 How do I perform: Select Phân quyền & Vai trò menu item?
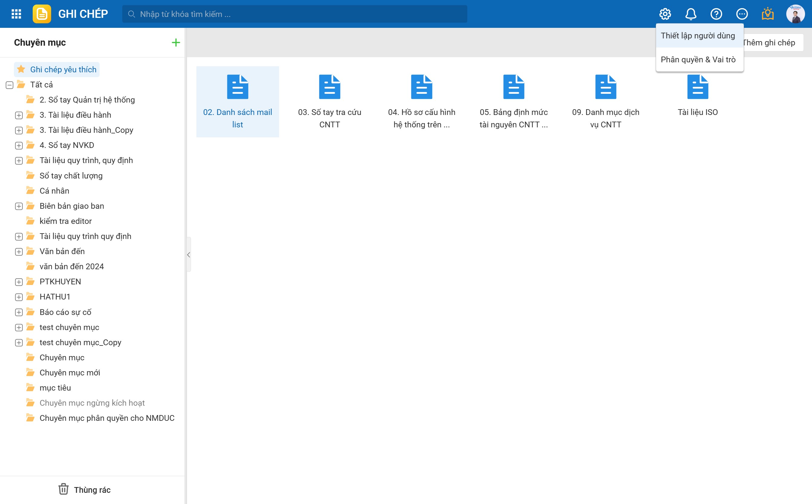[698, 60]
